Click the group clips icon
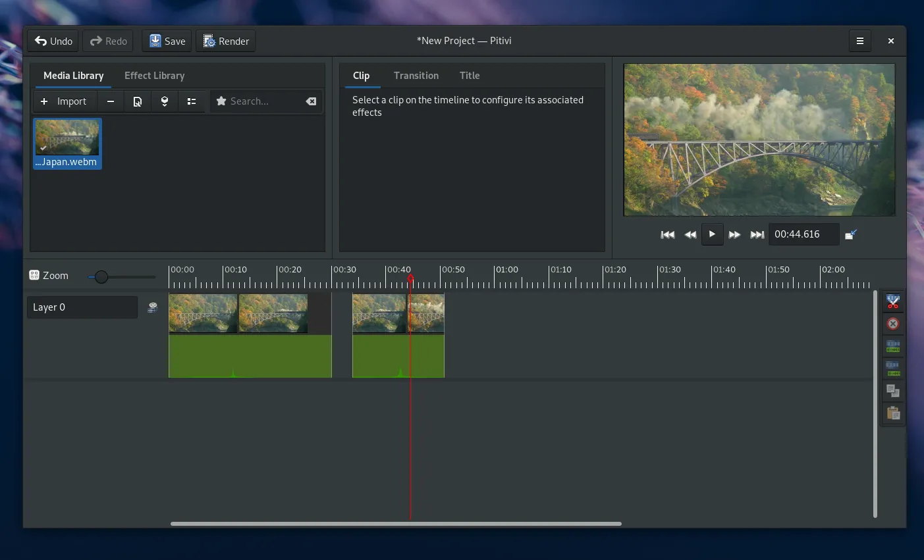Viewport: 924px width, 560px height. pos(893,346)
